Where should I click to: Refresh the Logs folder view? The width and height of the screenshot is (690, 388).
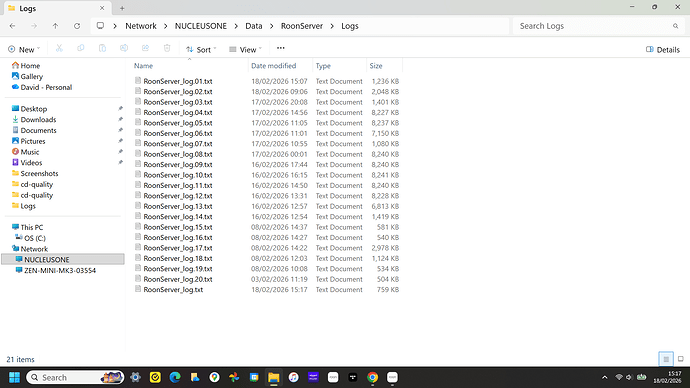tap(77, 26)
